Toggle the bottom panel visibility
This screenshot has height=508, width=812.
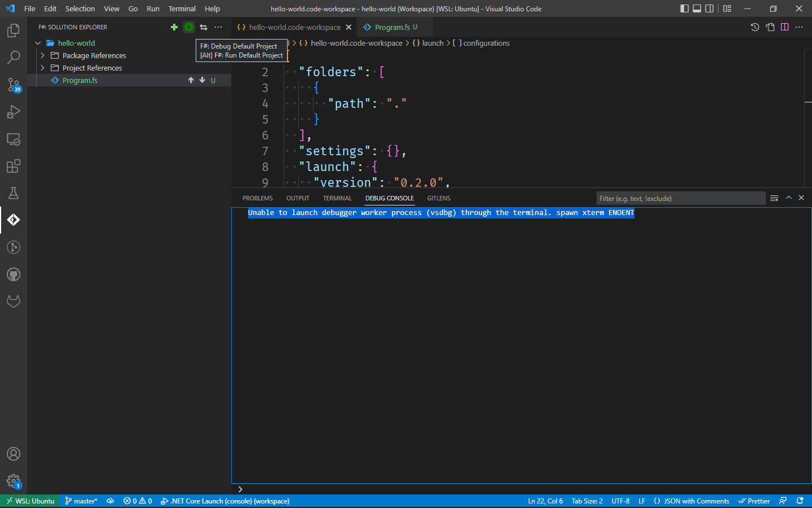[697, 8]
